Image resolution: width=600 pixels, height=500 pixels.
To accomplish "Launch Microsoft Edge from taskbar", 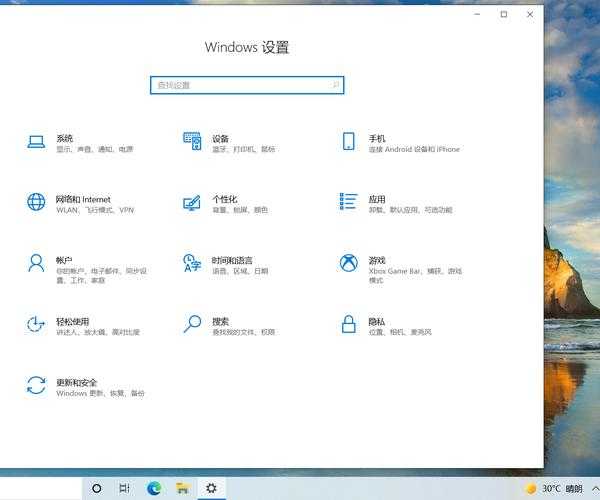I will point(154,488).
